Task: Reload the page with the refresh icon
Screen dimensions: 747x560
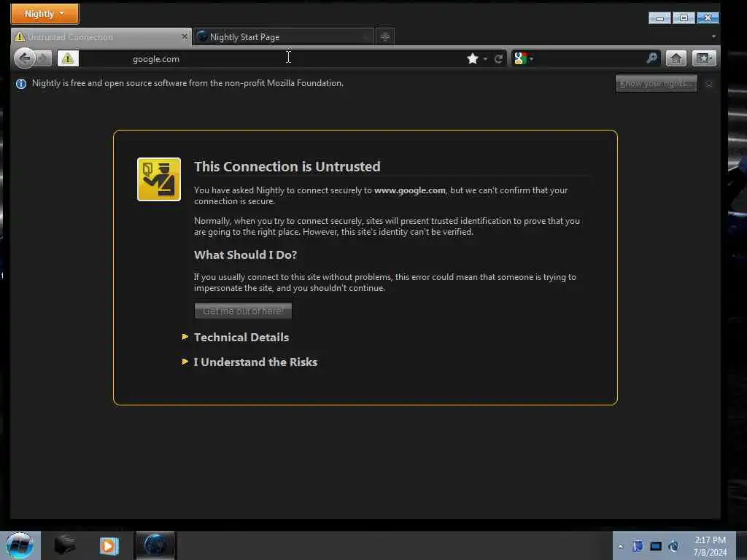Action: [498, 59]
